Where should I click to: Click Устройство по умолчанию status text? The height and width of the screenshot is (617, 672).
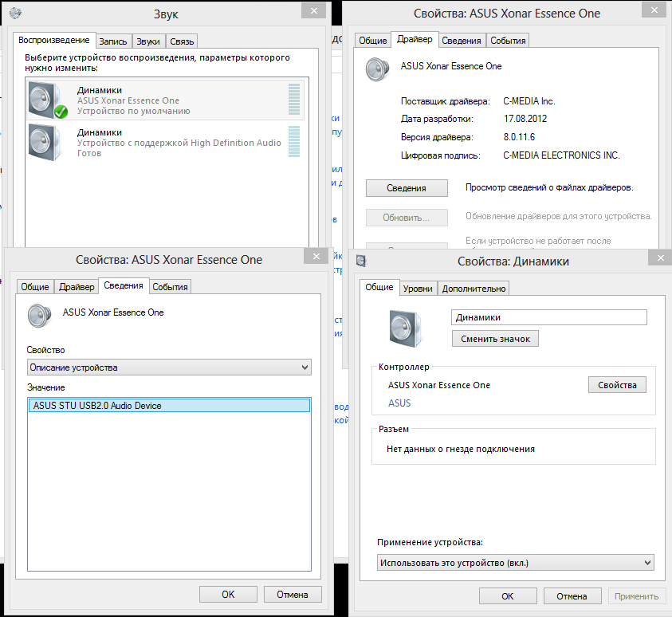coord(134,111)
